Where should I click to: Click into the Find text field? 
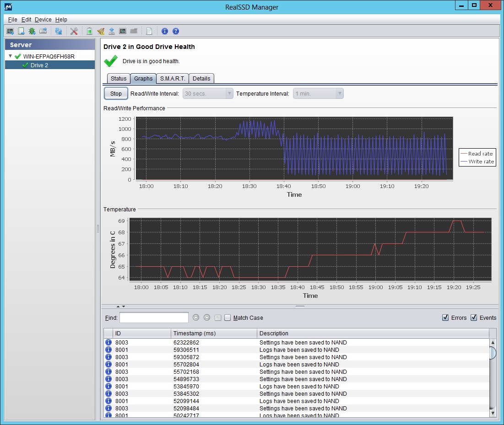point(154,317)
